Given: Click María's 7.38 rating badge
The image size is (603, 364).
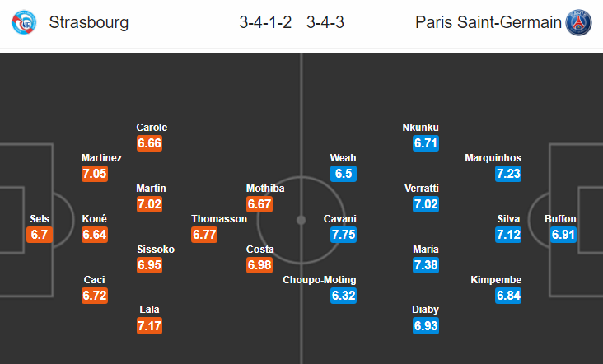Looking at the screenshot, I should pyautogui.click(x=426, y=265).
